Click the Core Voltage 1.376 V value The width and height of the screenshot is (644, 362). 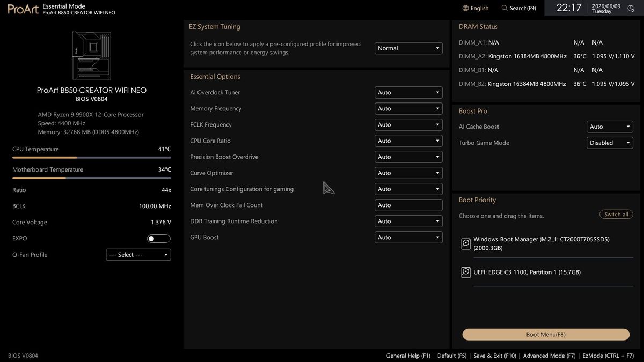(x=161, y=223)
